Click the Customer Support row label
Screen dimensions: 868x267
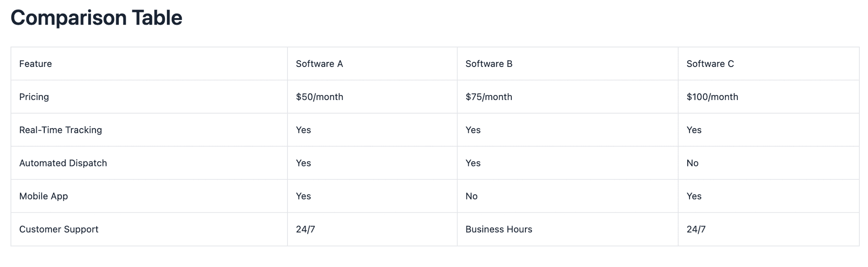click(x=149, y=229)
